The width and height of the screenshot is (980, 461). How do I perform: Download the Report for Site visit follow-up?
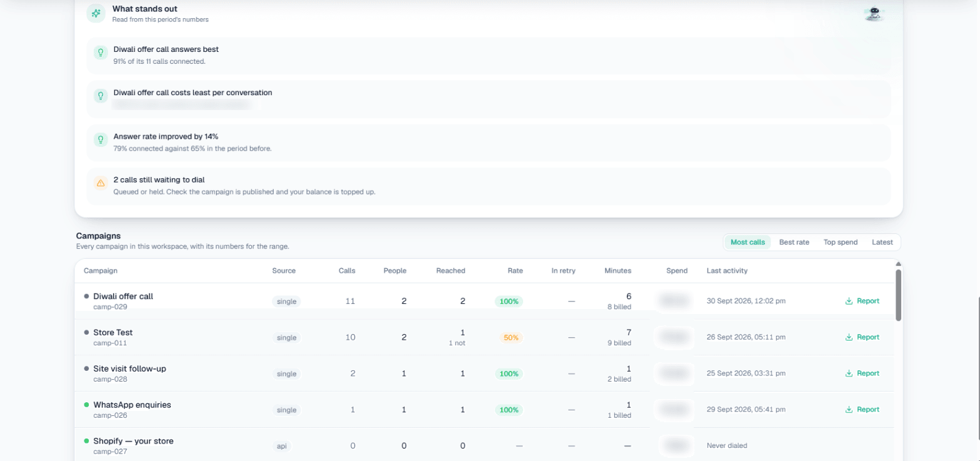[x=862, y=373]
